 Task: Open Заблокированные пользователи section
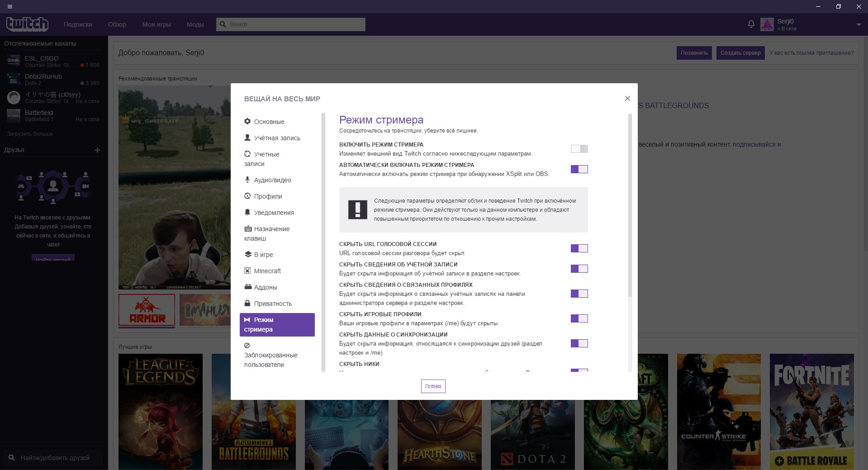[277, 355]
